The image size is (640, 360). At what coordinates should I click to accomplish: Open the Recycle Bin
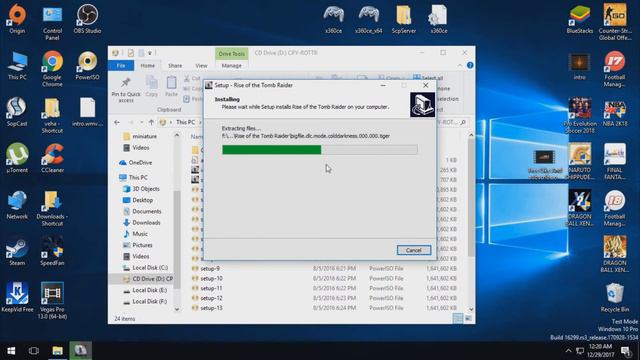pyautogui.click(x=615, y=297)
